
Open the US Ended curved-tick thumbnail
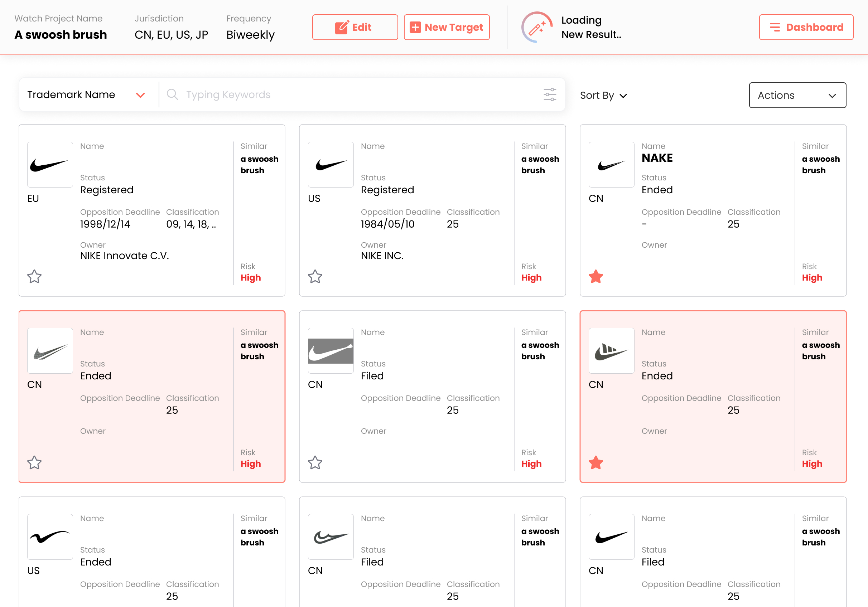(50, 536)
